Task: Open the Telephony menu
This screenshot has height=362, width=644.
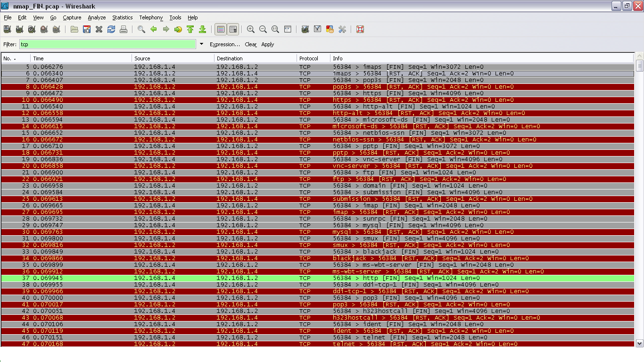Action: pyautogui.click(x=151, y=17)
